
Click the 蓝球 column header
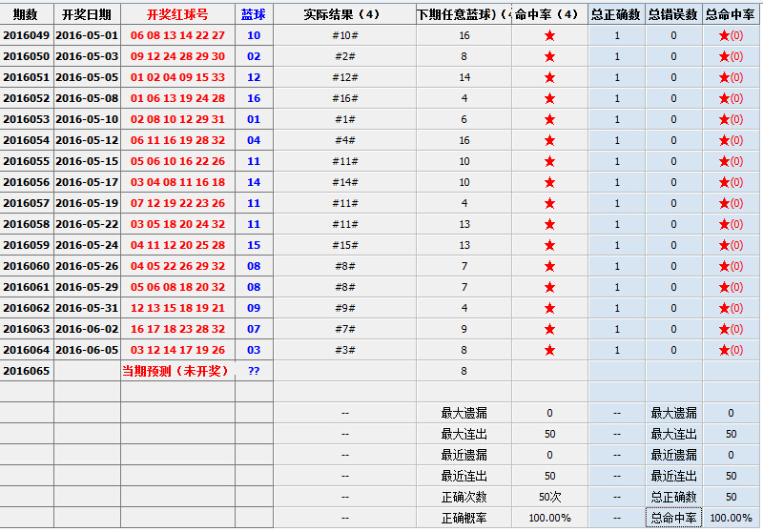pos(254,14)
